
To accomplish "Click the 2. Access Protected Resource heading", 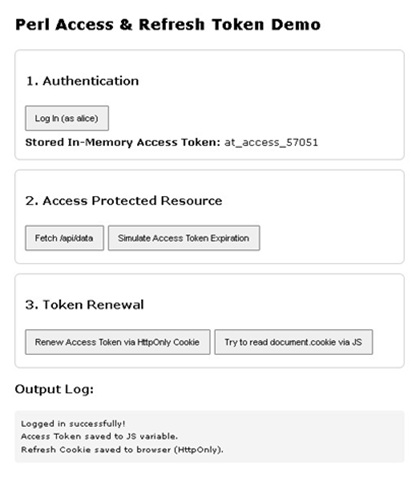I will coord(124,201).
